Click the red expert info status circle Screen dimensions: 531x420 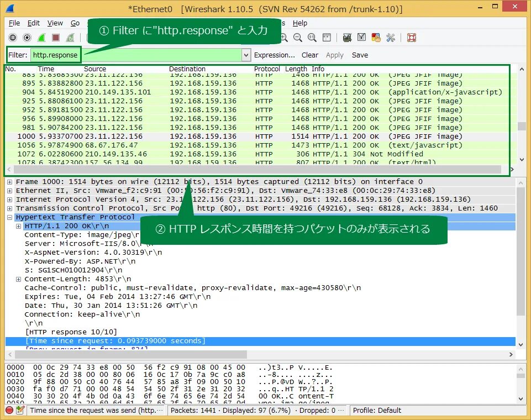coord(9,410)
